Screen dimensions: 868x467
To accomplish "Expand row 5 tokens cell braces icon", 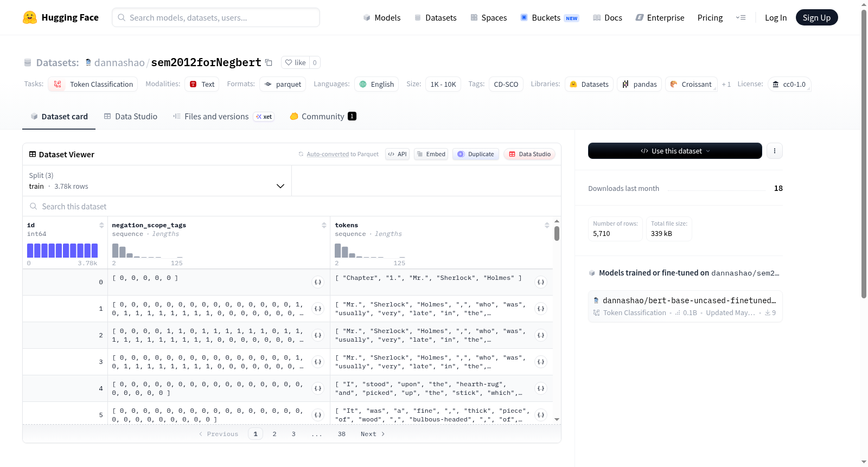I will [x=541, y=415].
